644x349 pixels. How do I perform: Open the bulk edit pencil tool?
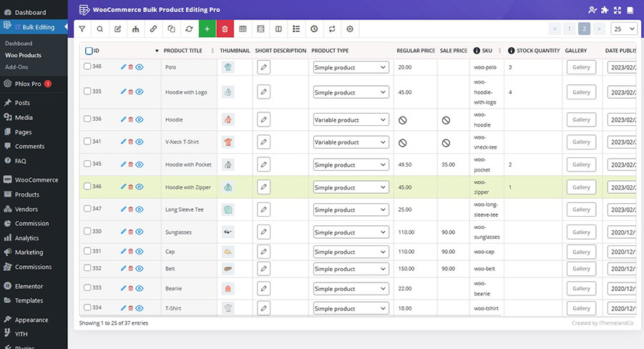tap(118, 29)
